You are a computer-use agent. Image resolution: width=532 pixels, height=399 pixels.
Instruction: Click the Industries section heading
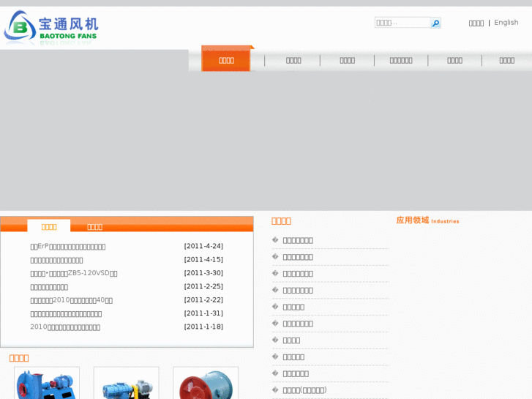click(427, 220)
